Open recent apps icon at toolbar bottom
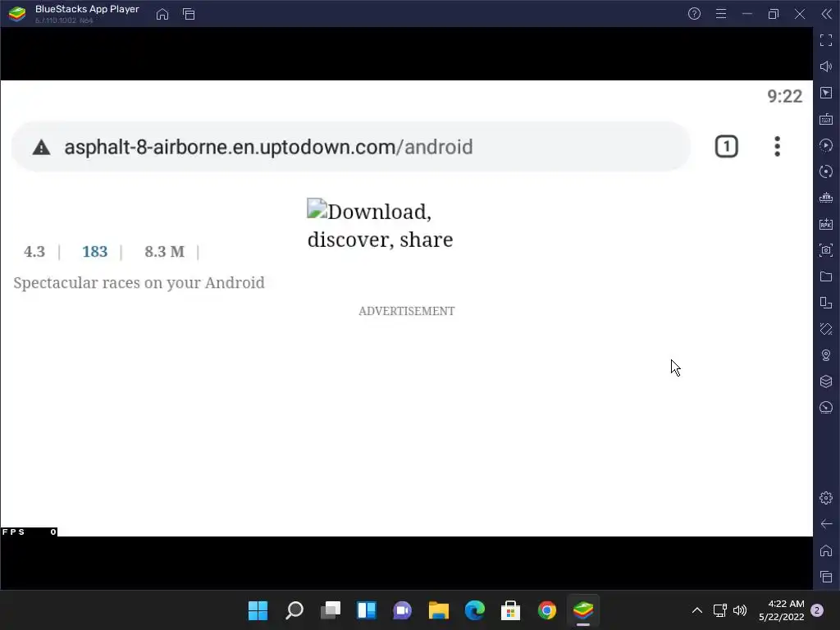The width and height of the screenshot is (840, 630). point(826,577)
